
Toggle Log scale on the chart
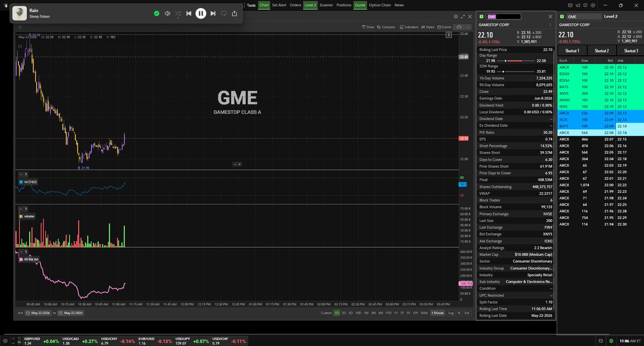click(x=451, y=313)
